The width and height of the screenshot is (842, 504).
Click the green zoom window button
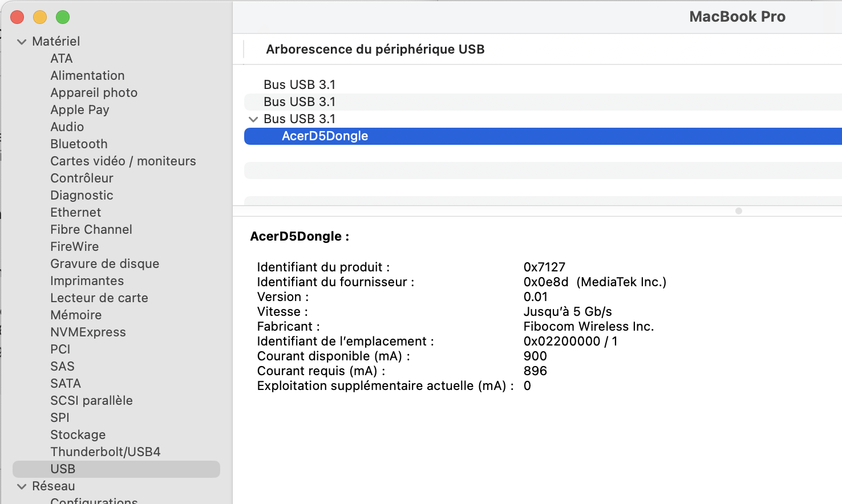click(x=63, y=17)
